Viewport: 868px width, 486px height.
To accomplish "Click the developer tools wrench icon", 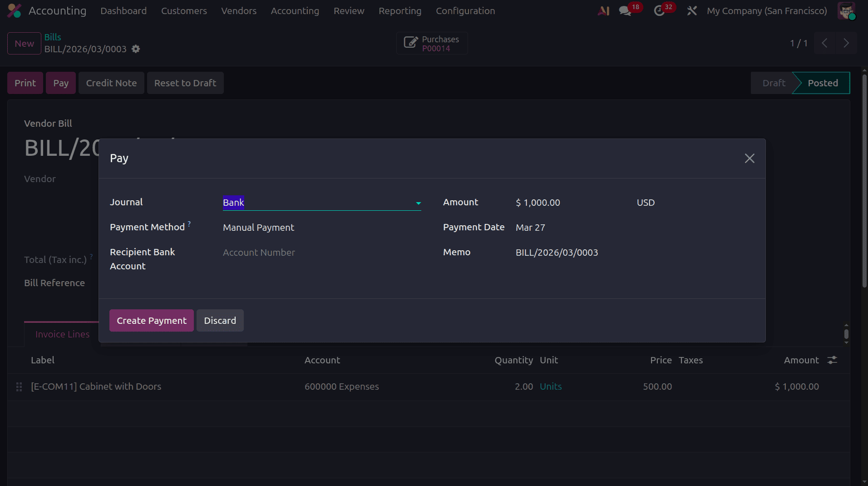I will click(691, 11).
